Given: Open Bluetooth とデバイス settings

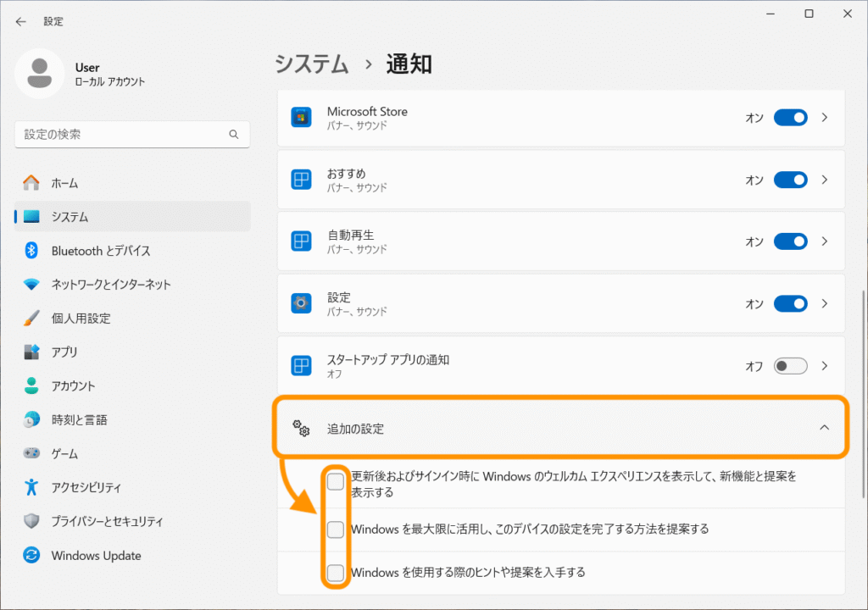Looking at the screenshot, I should pyautogui.click(x=132, y=250).
